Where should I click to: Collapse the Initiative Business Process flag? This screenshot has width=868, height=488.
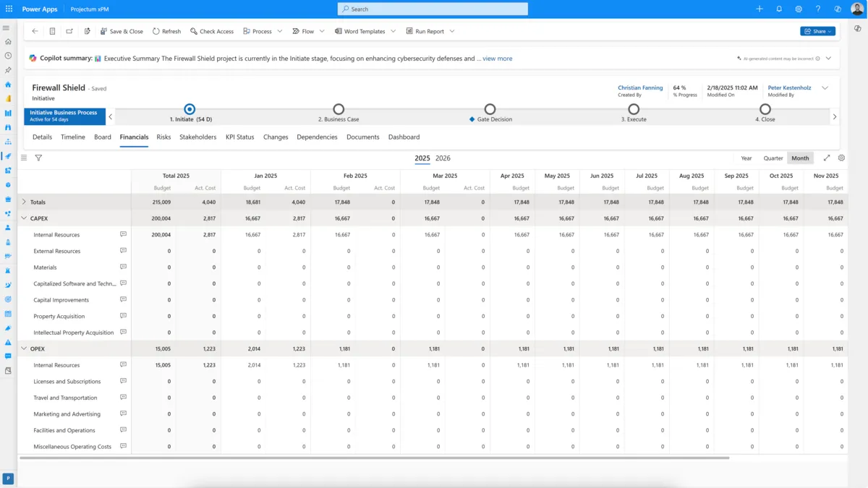coord(65,116)
